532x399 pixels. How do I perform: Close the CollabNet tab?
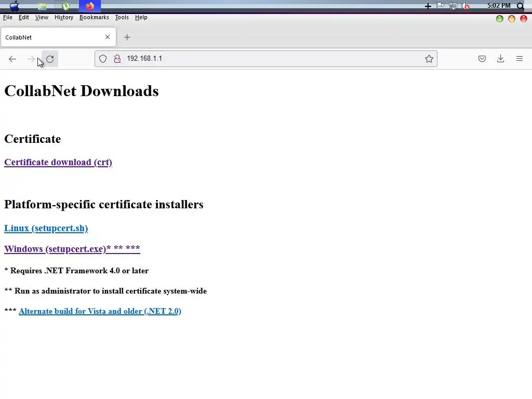click(108, 37)
